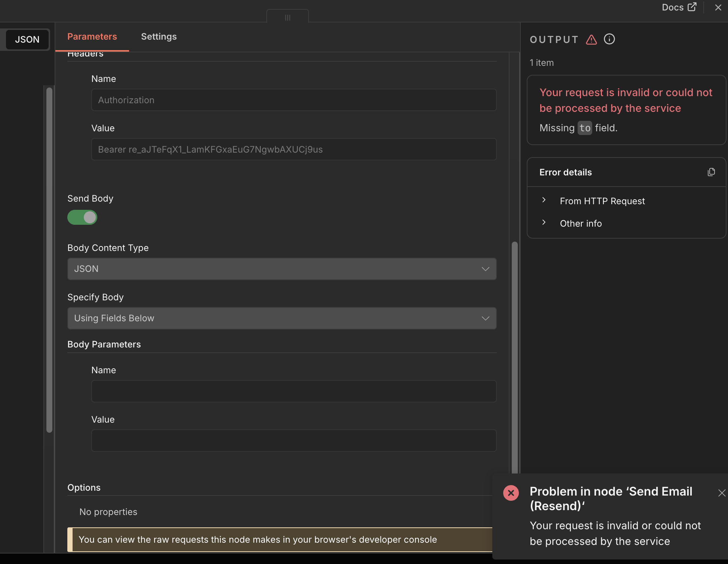728x564 pixels.
Task: Click the Error details heading
Action: click(x=566, y=172)
